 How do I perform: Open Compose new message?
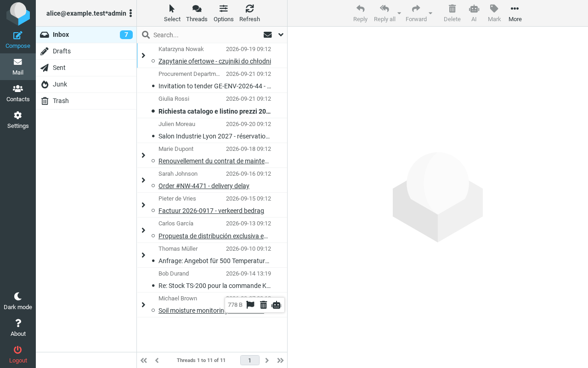pos(18,40)
